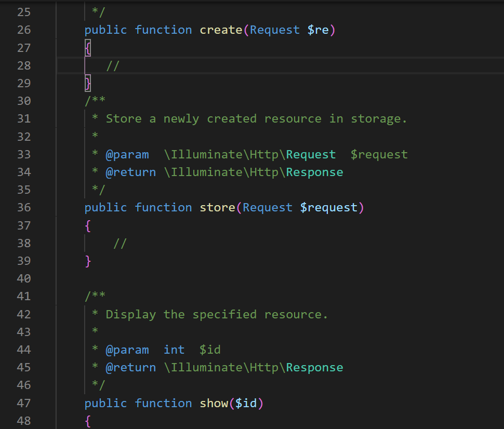Click $request in the line 33 docblock

pos(379,154)
